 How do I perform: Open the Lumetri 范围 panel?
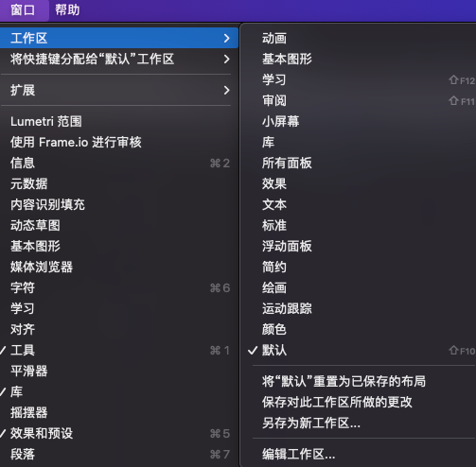[119, 121]
